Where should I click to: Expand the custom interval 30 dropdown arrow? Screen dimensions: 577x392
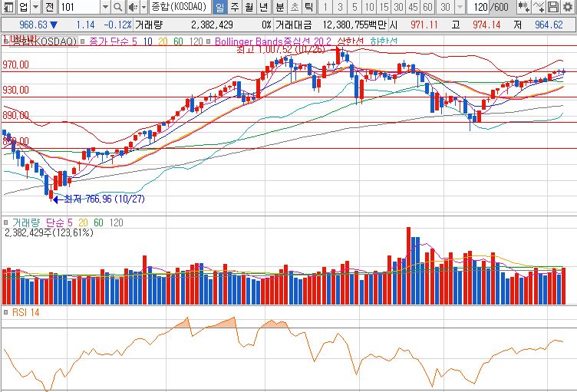coord(460,7)
